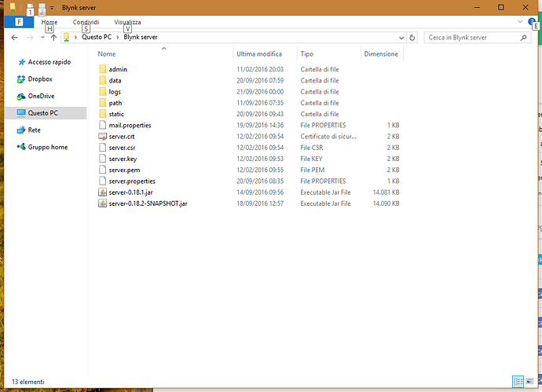Image resolution: width=542 pixels, height=392 pixels.
Task: Open Rete in the navigation pane
Action: coord(29,130)
